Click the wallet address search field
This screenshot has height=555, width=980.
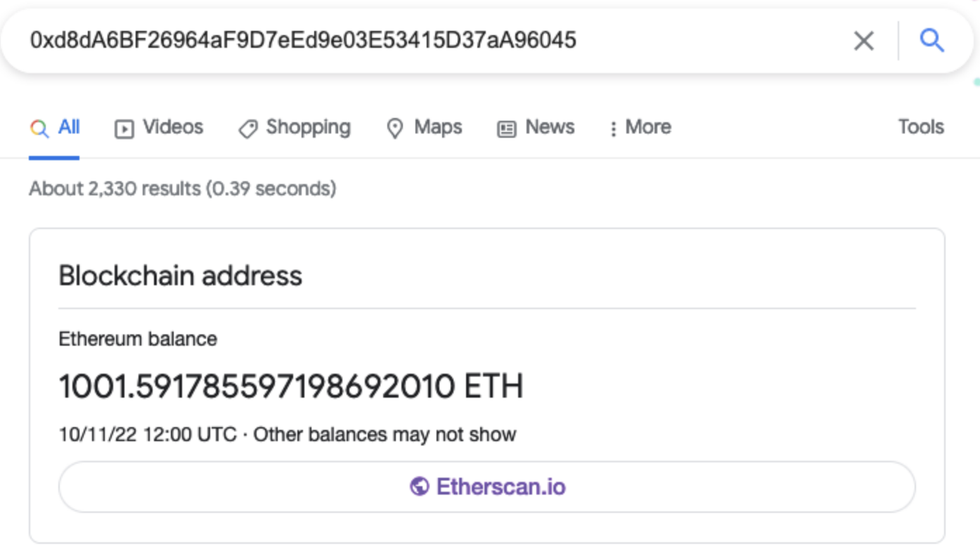422,41
